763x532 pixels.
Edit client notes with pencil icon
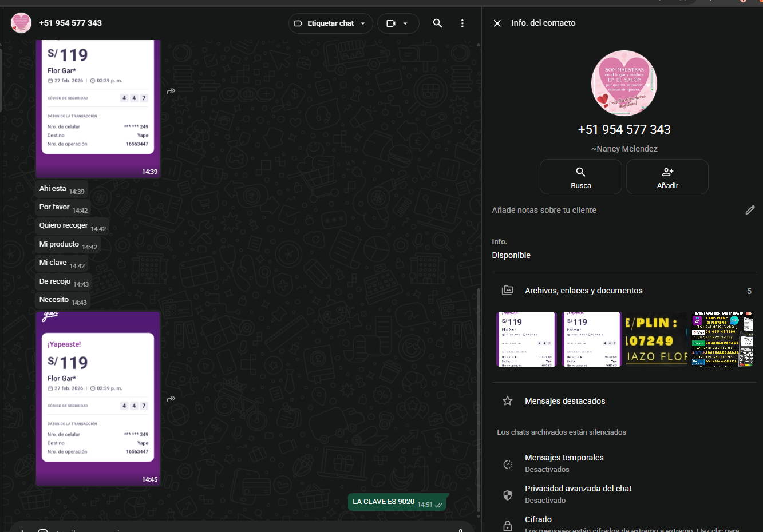coord(750,210)
